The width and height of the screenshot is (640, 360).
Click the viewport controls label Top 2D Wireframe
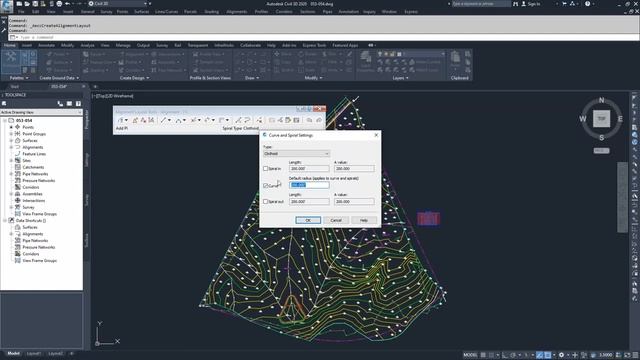coord(113,96)
